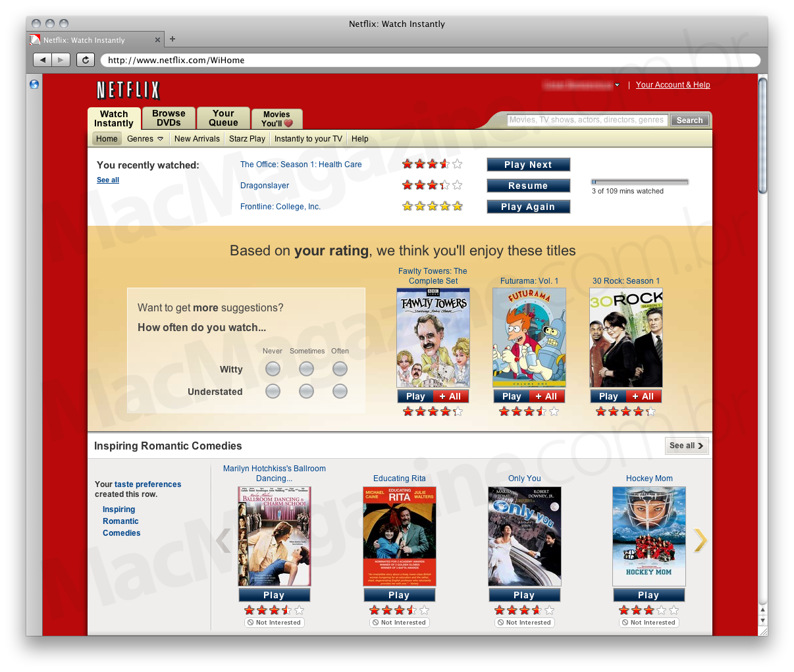Open The Office: Season 1: Health Care title link
This screenshot has width=794, height=672.
pos(301,165)
